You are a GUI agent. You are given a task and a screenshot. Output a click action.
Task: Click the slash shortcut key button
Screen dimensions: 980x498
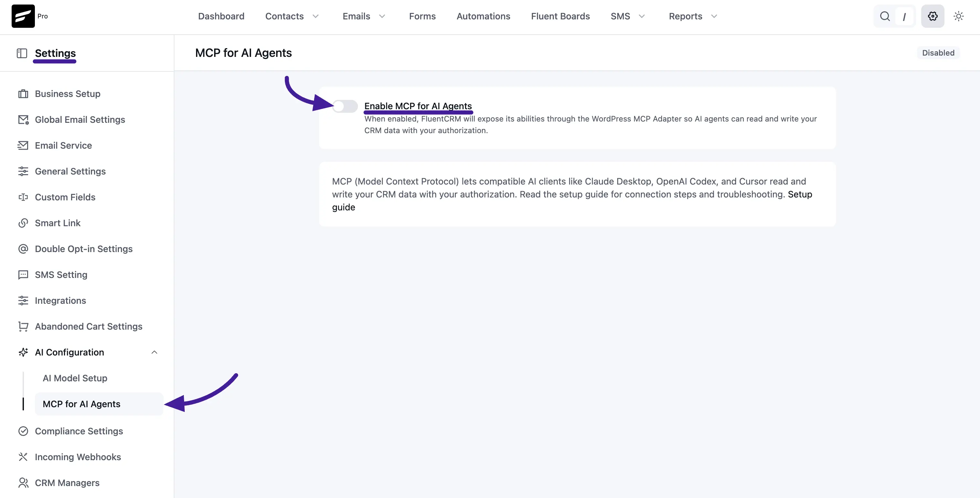(x=904, y=16)
